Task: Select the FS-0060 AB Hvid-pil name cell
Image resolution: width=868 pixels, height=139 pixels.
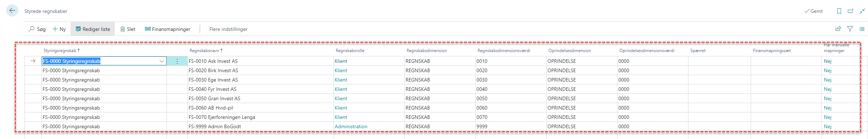Action: (261, 108)
